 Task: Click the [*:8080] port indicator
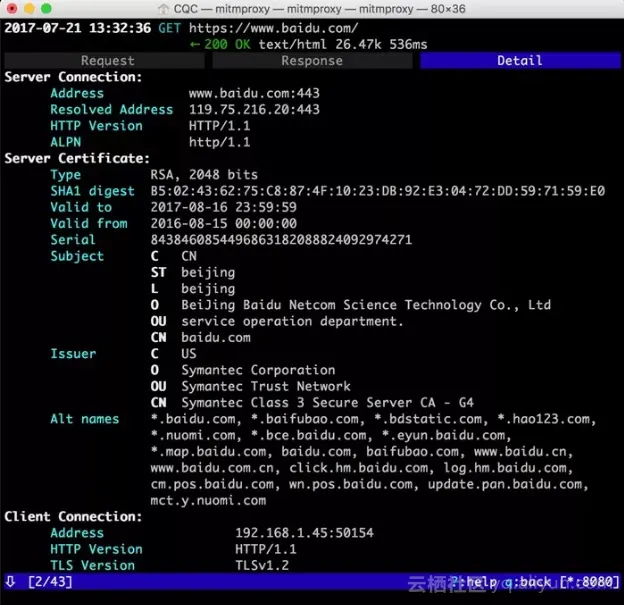[589, 582]
